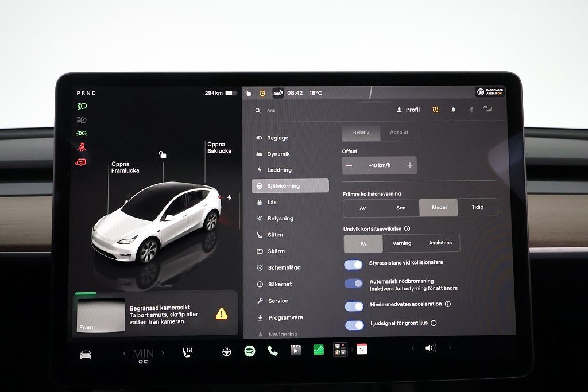Select the Absolut tab
Image resolution: width=588 pixels, height=392 pixels.
pyautogui.click(x=399, y=132)
